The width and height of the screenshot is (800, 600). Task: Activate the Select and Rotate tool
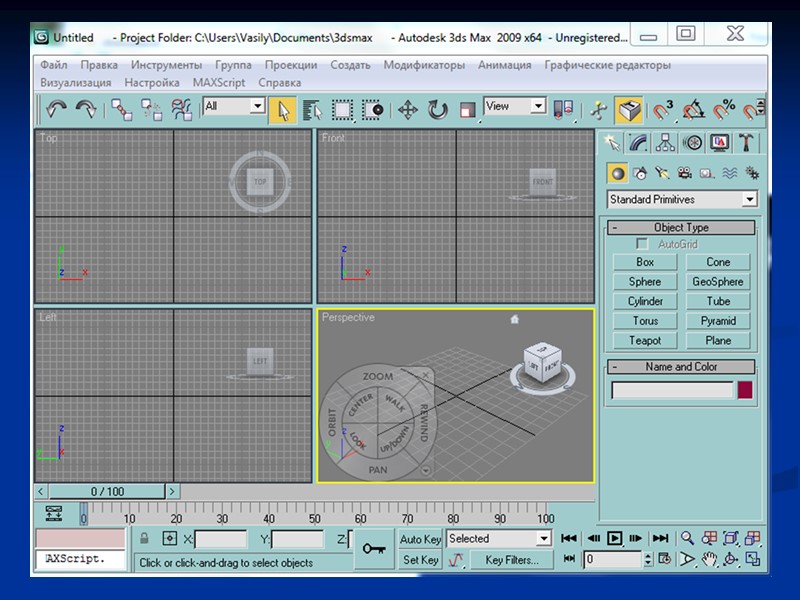[437, 109]
